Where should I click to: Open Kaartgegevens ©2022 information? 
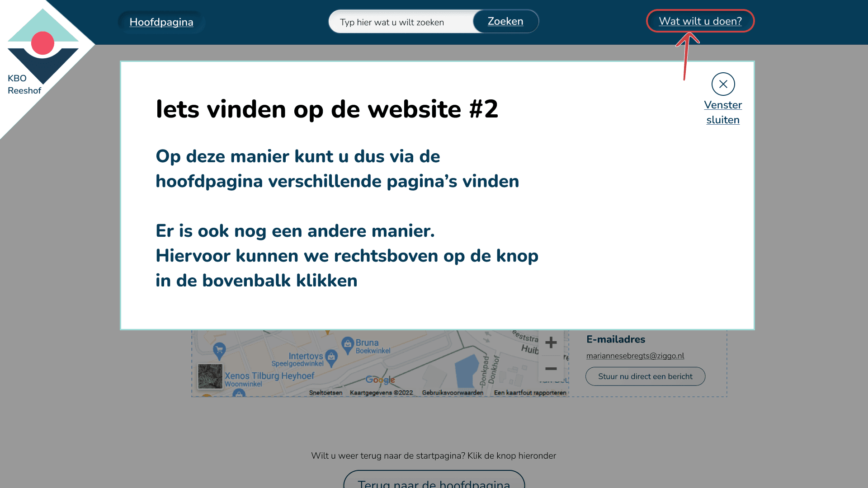(382, 393)
